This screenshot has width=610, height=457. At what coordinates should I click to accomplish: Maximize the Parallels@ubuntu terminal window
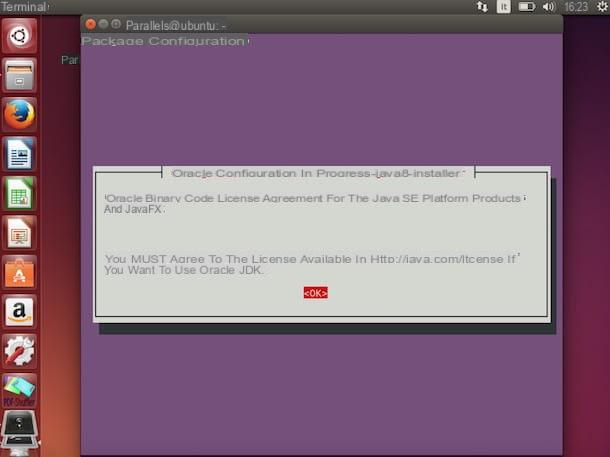click(116, 25)
